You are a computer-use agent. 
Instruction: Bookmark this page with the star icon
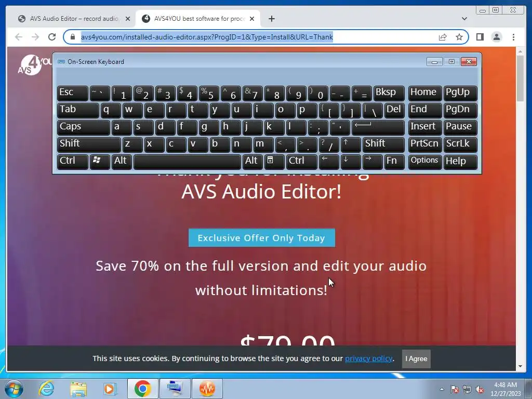click(459, 37)
